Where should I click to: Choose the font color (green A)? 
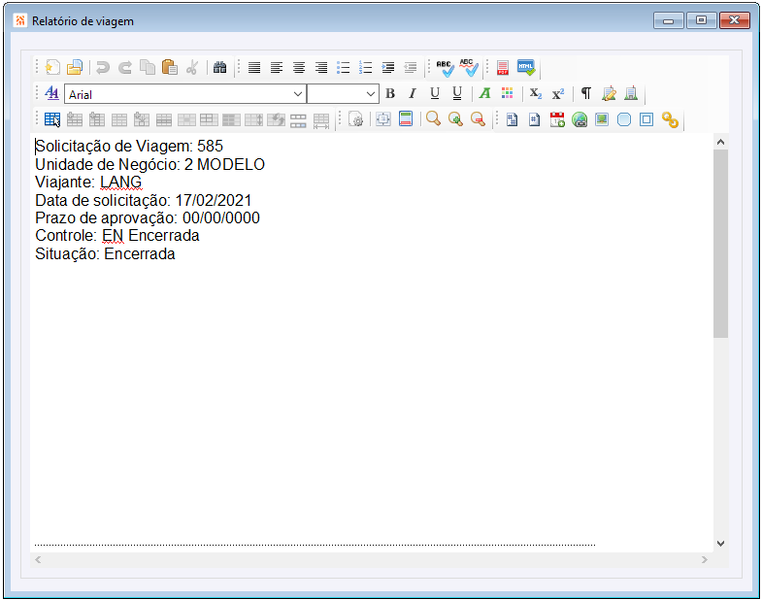tap(485, 93)
